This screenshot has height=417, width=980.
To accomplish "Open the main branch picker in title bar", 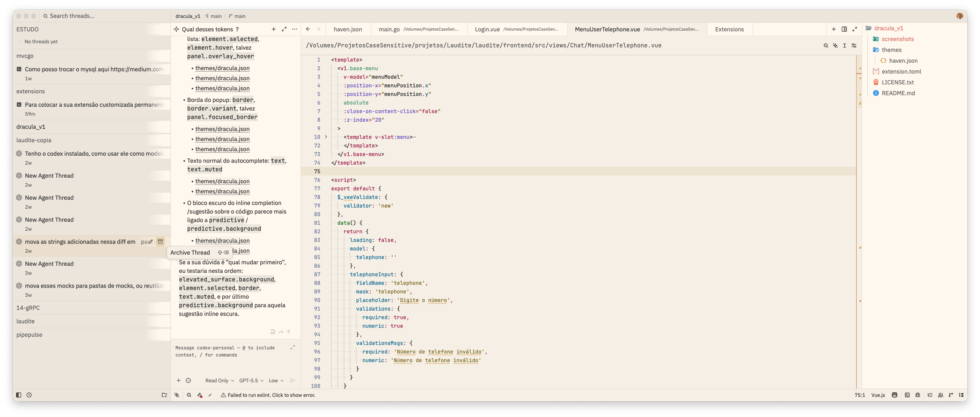I will click(237, 16).
